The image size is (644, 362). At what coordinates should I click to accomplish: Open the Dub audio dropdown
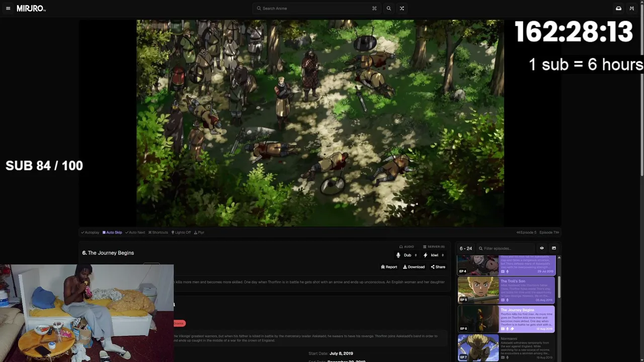click(x=407, y=255)
